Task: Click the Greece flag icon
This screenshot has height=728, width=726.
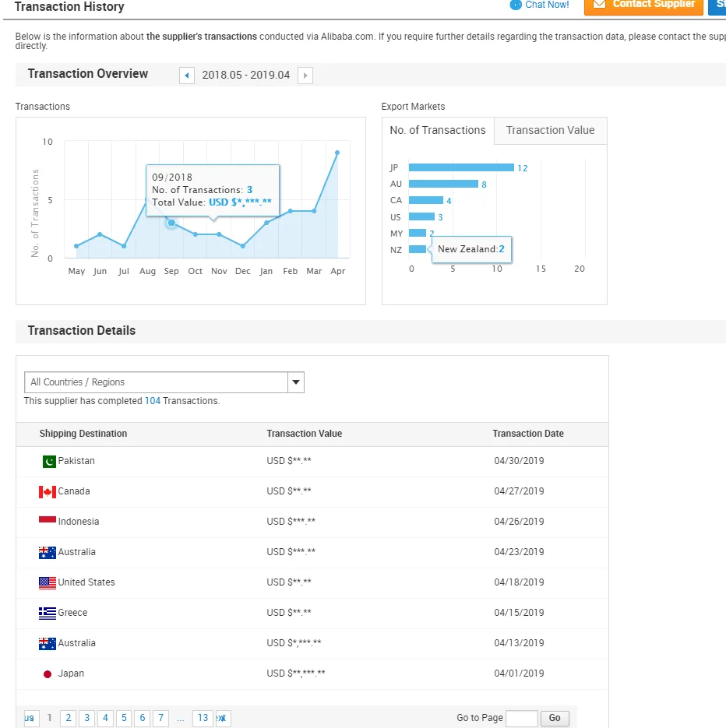Action: pos(48,614)
